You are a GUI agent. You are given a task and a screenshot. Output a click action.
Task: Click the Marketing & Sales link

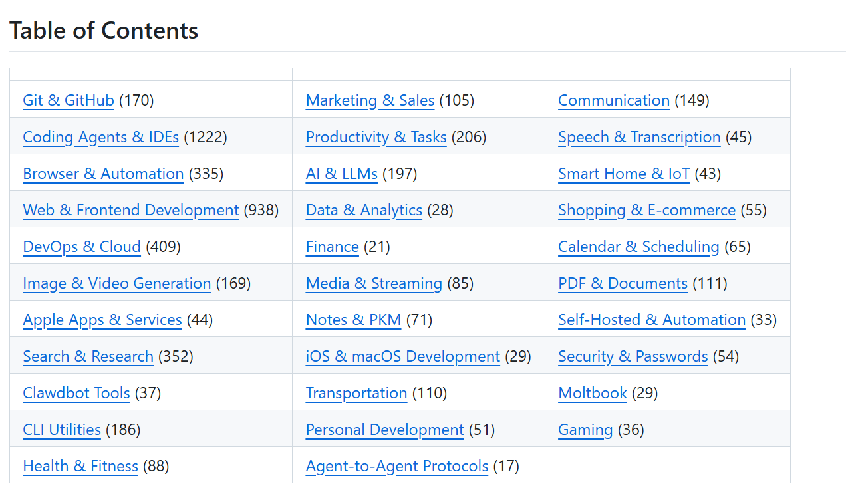(x=370, y=100)
